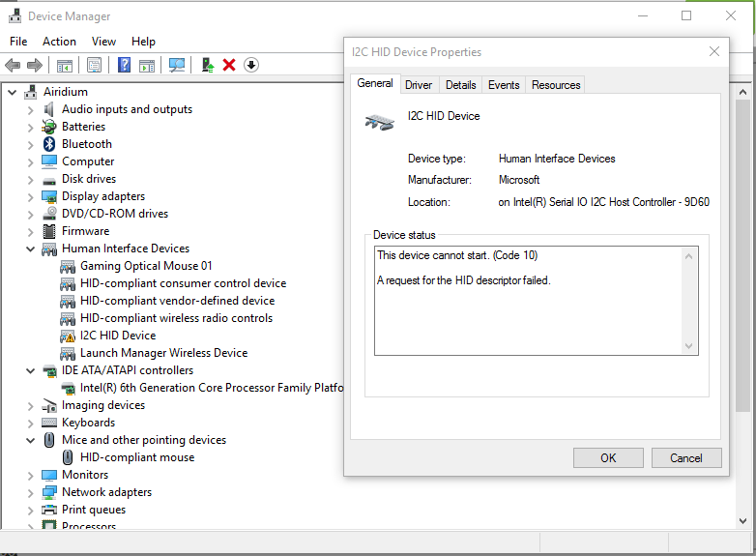Open the File menu
Viewport: 756px width, 556px height.
click(x=18, y=42)
